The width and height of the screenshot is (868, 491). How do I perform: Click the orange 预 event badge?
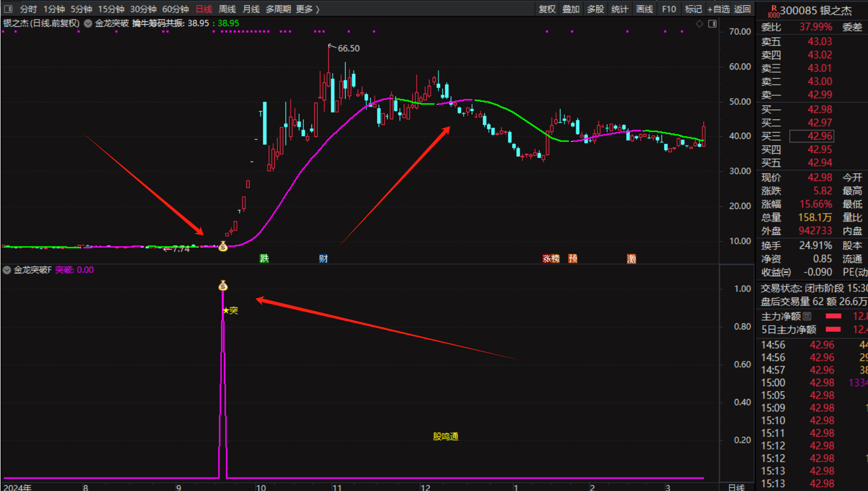pos(573,258)
